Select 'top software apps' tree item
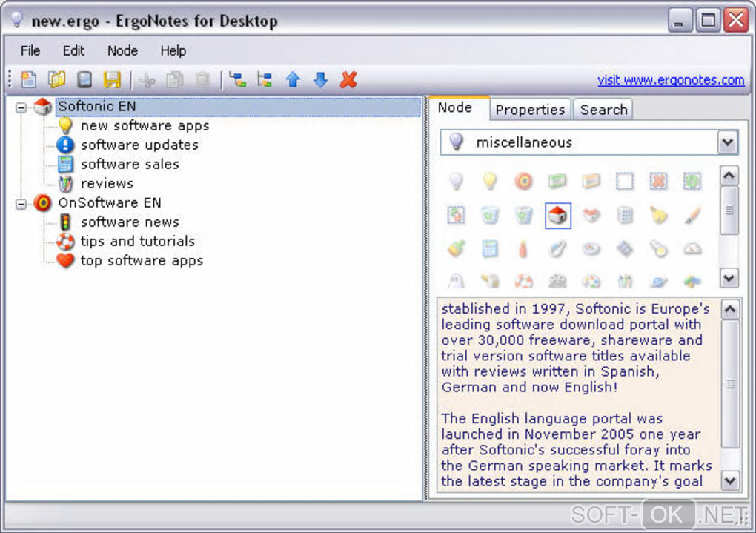Screen dimensions: 756x533 [x=142, y=261]
